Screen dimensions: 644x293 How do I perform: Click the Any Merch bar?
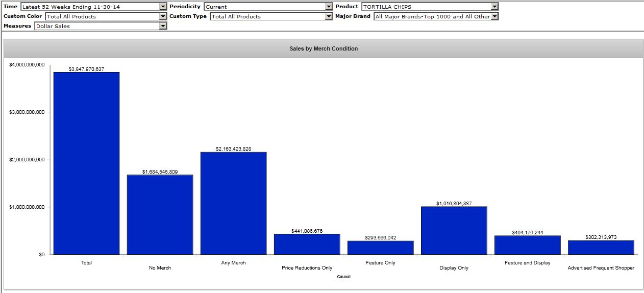(233, 203)
